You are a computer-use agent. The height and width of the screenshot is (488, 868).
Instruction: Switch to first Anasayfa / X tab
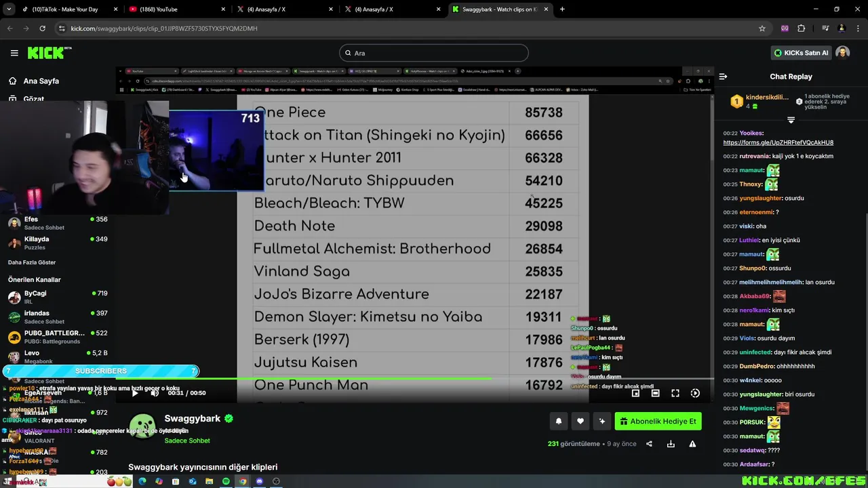[283, 9]
